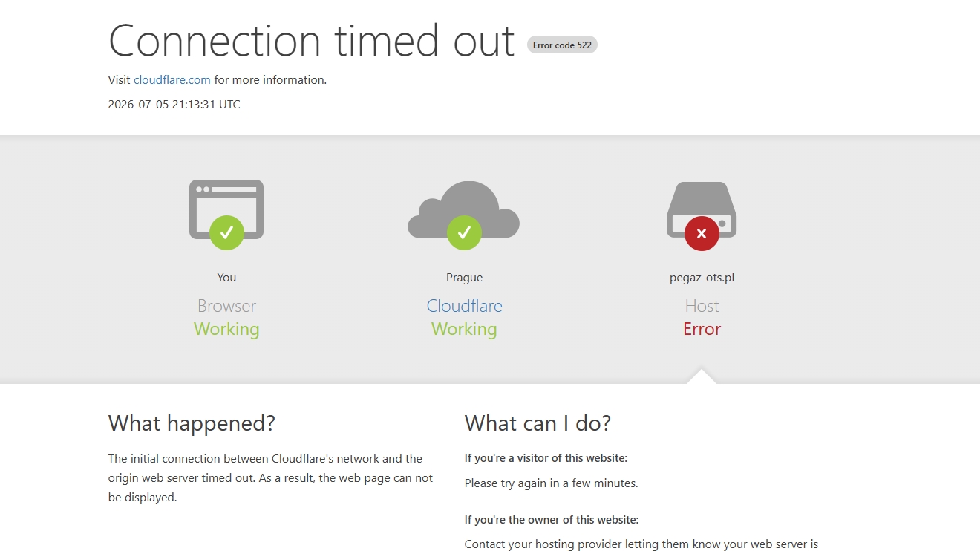Open the cloudflare.com link
The height and width of the screenshot is (551, 980).
(x=172, y=80)
